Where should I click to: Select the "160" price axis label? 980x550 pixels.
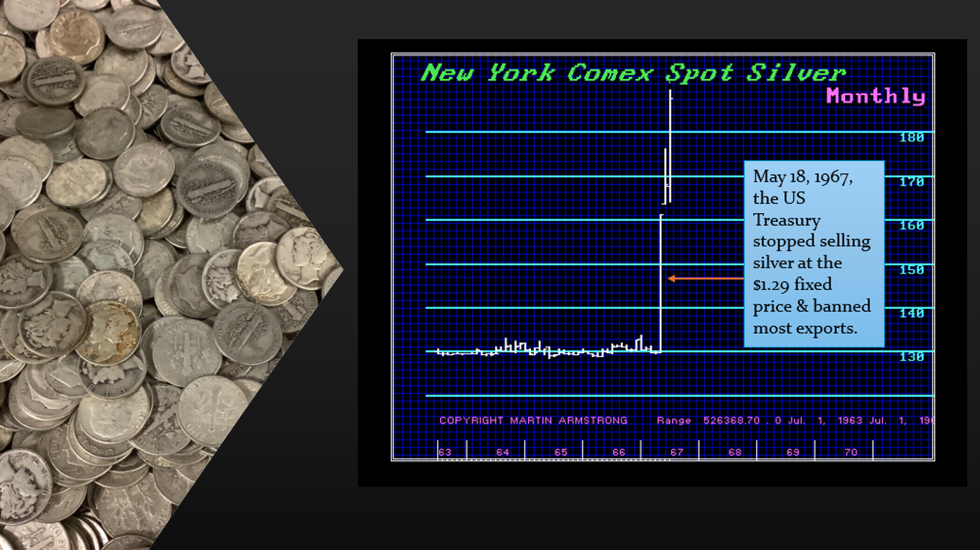[x=911, y=225]
